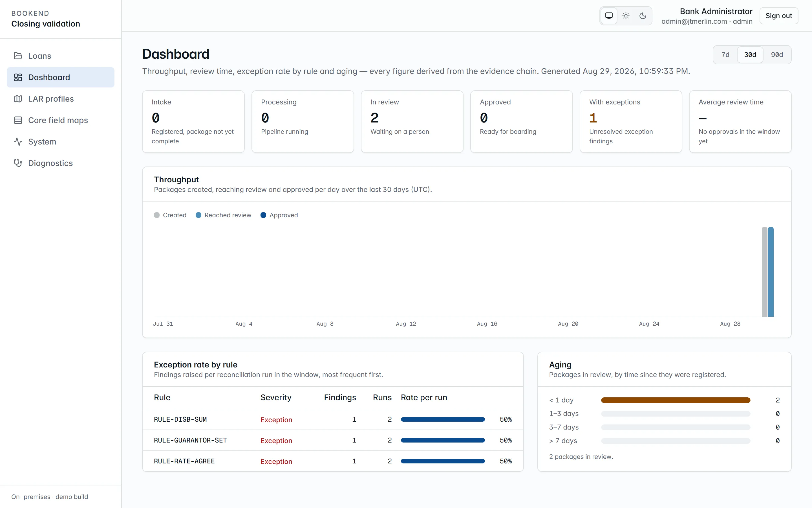The height and width of the screenshot is (508, 812).
Task: Click the Jul 31 axis label
Action: pyautogui.click(x=163, y=324)
